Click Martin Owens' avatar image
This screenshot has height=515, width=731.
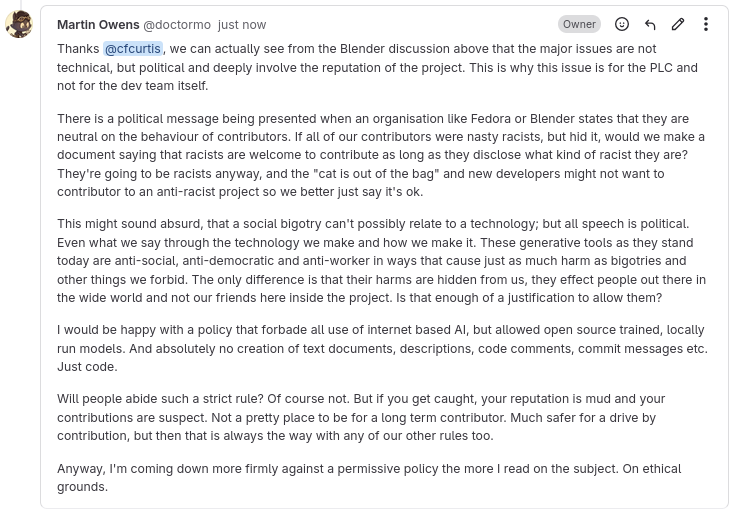click(19, 24)
